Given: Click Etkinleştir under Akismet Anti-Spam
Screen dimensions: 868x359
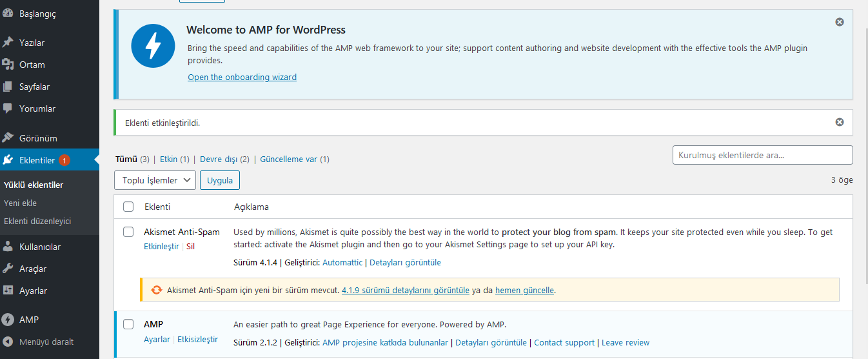Looking at the screenshot, I should [x=161, y=246].
